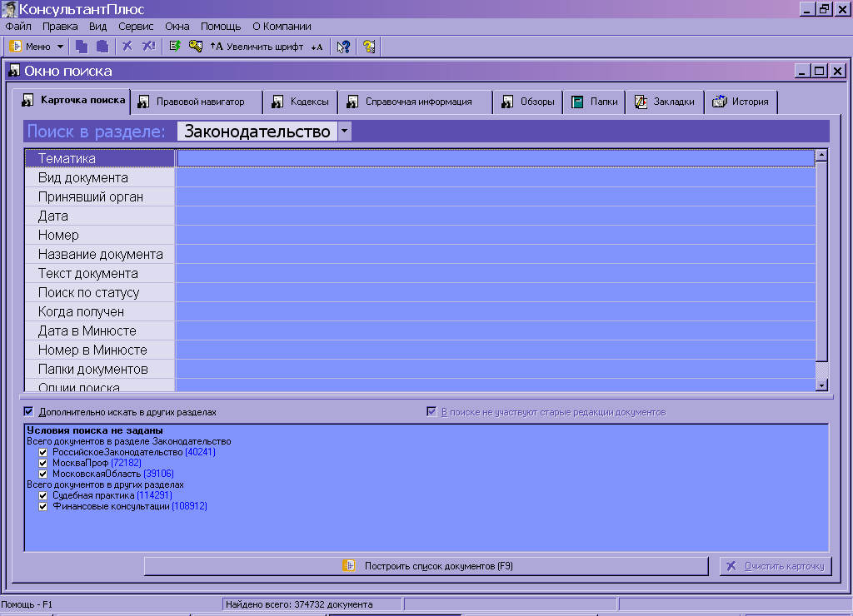This screenshot has height=616, width=853.
Task: Switch to Правовой навигатор tab
Action: [x=197, y=102]
